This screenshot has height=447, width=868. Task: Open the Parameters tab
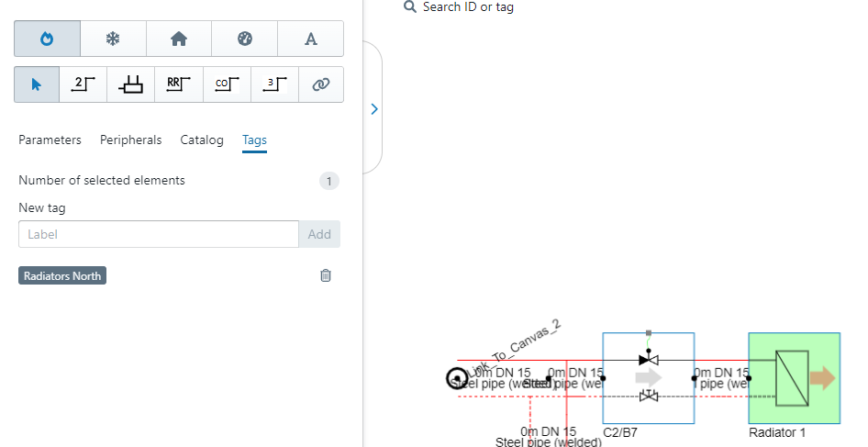[50, 140]
